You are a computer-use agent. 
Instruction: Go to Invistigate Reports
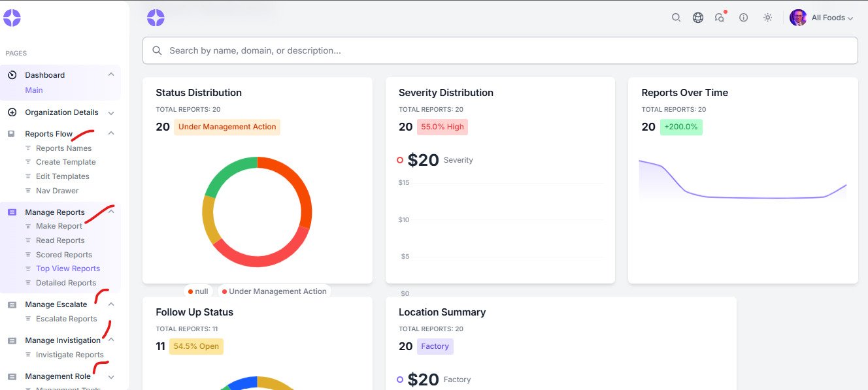click(70, 355)
